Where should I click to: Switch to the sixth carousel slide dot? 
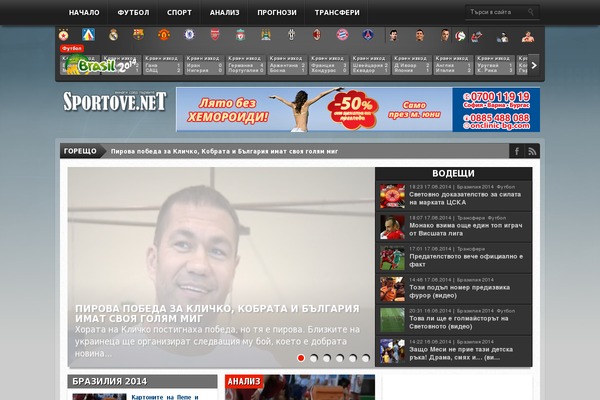(x=366, y=358)
